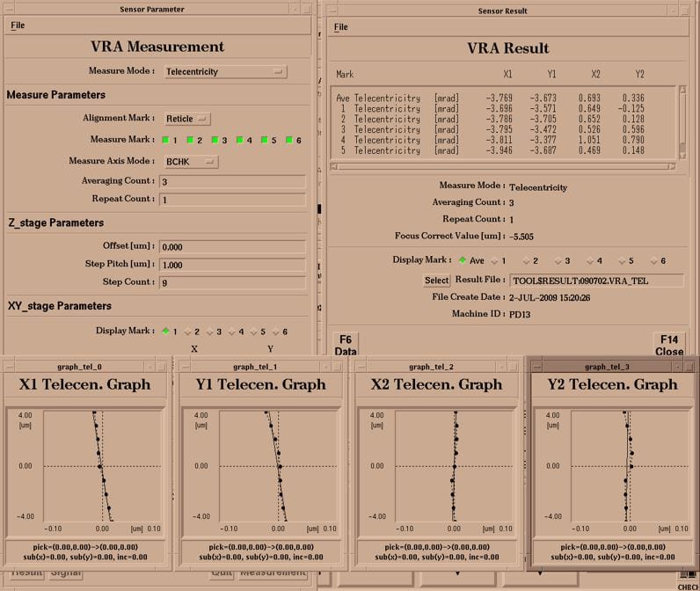Open File menu in Sensor Parameter window
This screenshot has height=591, width=700.
(18, 26)
